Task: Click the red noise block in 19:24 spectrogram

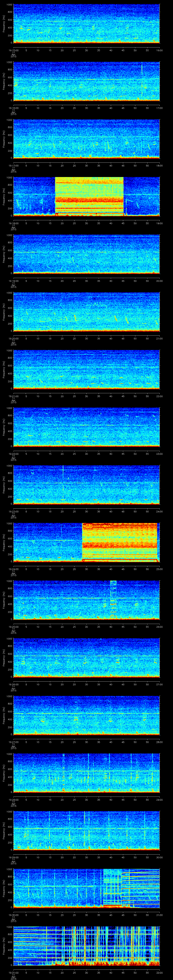Action: click(120, 542)
